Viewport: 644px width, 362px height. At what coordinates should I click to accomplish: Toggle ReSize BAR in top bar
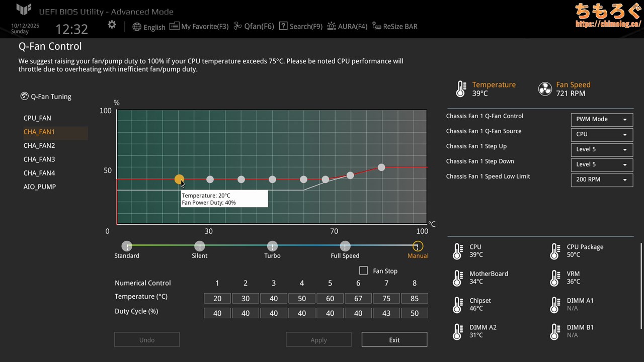click(395, 26)
